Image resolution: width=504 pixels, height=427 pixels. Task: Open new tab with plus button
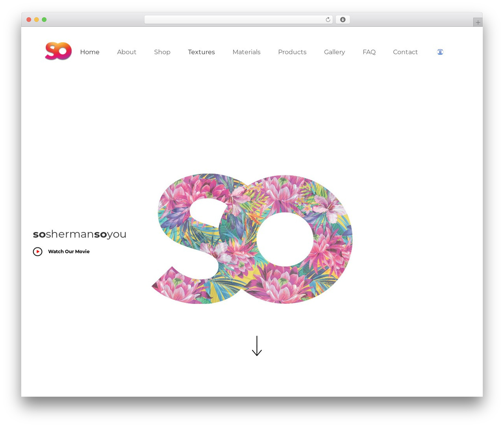[478, 22]
